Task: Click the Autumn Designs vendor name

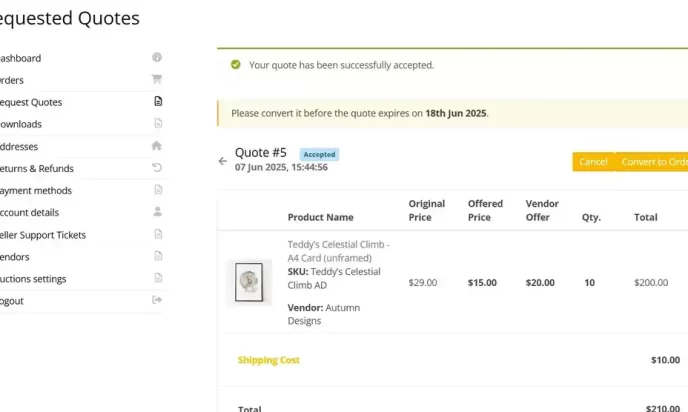Action: pos(324,314)
